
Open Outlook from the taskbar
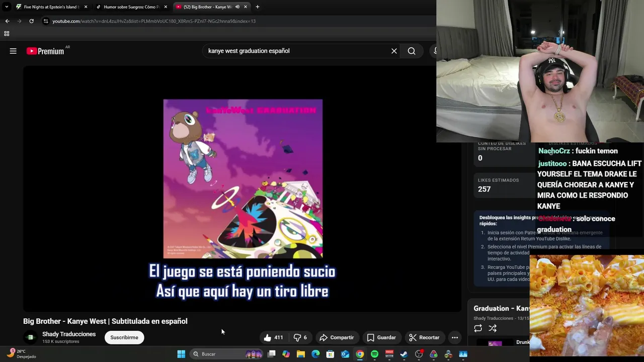(x=345, y=354)
